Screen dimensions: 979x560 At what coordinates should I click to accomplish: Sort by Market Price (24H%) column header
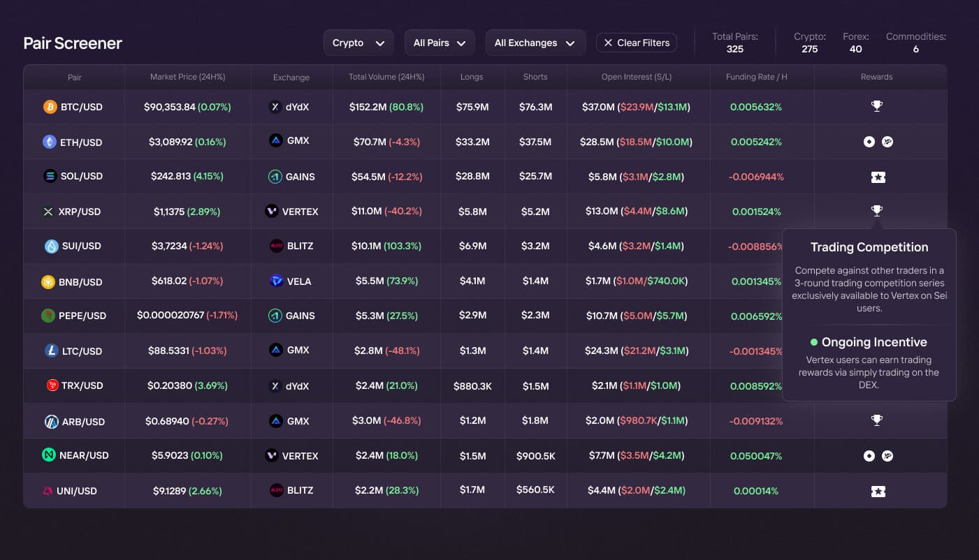pos(188,77)
